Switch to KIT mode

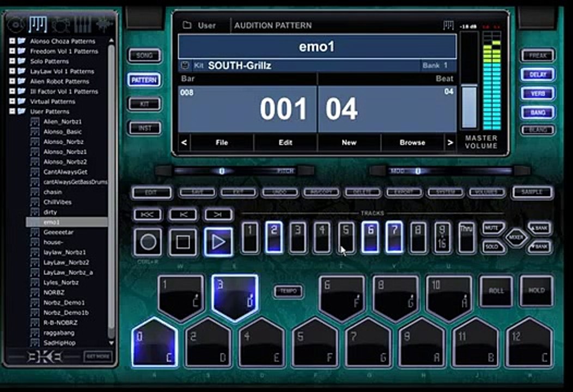tap(144, 104)
